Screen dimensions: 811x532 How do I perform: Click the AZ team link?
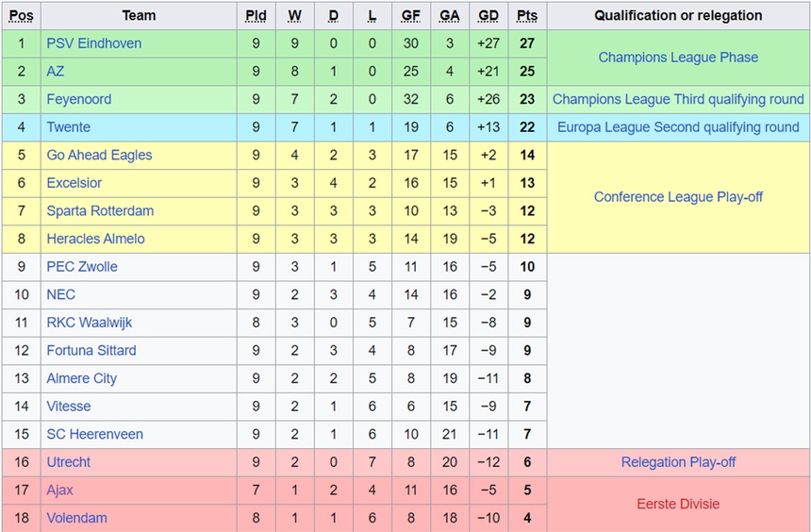56,72
